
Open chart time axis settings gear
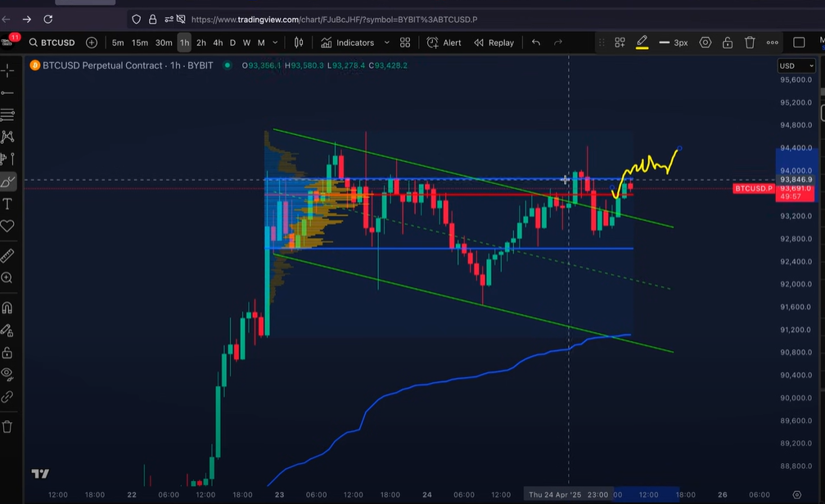797,494
